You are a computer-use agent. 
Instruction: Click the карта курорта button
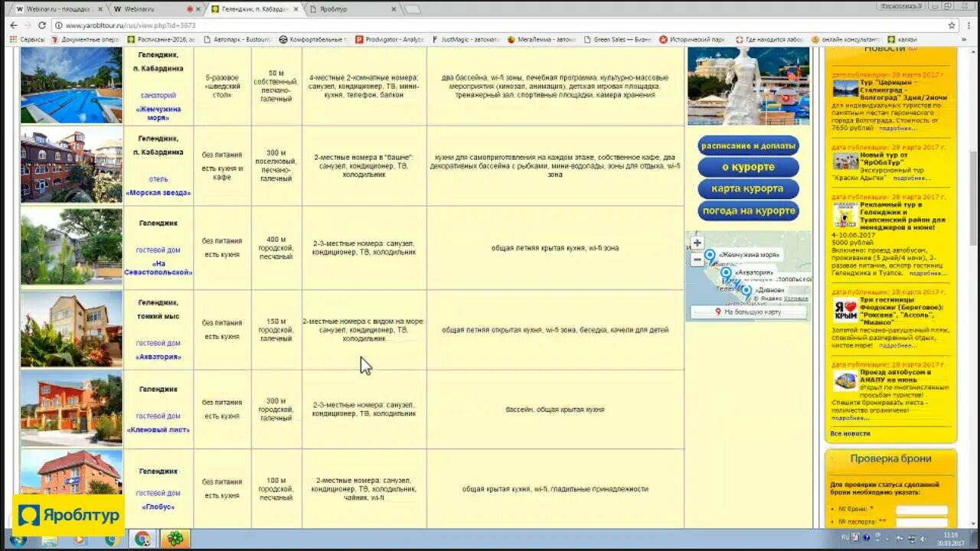[748, 188]
